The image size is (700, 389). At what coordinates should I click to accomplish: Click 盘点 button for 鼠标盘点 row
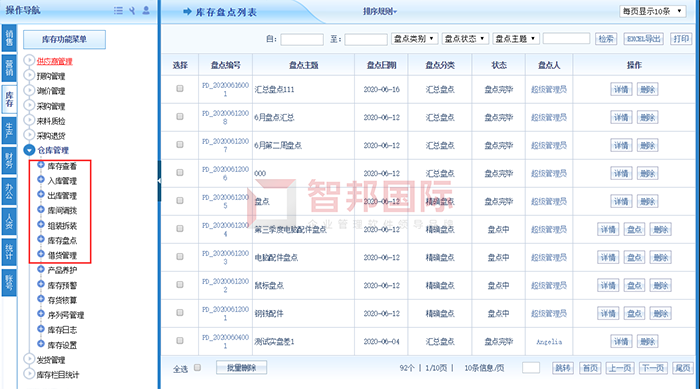[634, 285]
